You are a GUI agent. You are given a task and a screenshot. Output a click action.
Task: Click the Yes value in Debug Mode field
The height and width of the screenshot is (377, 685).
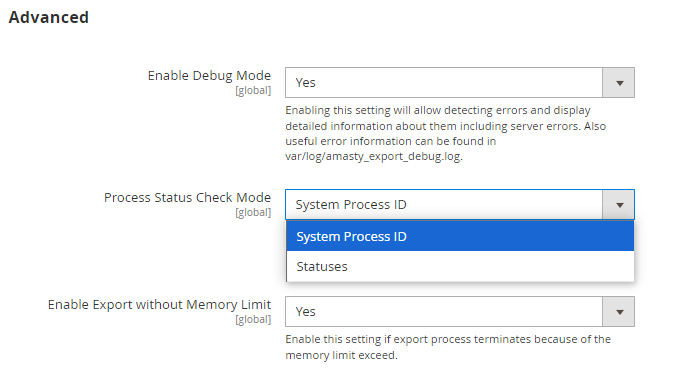tap(305, 83)
